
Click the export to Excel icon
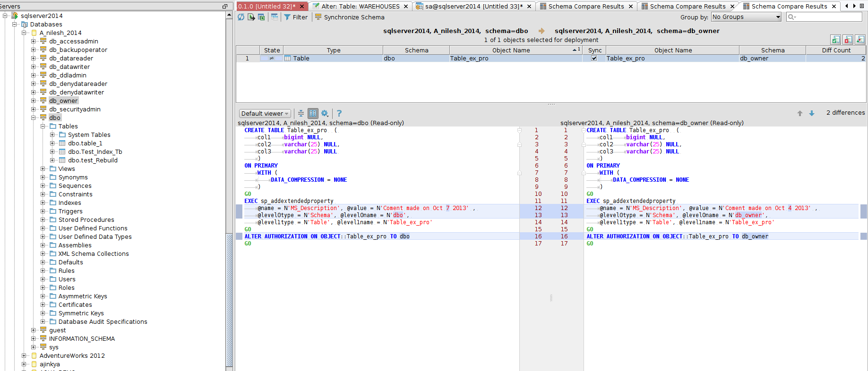click(261, 17)
